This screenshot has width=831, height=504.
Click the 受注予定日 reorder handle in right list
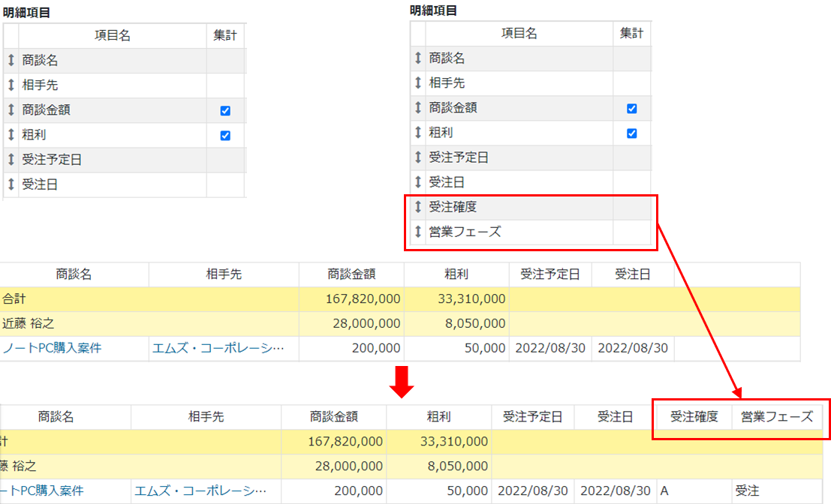(418, 157)
